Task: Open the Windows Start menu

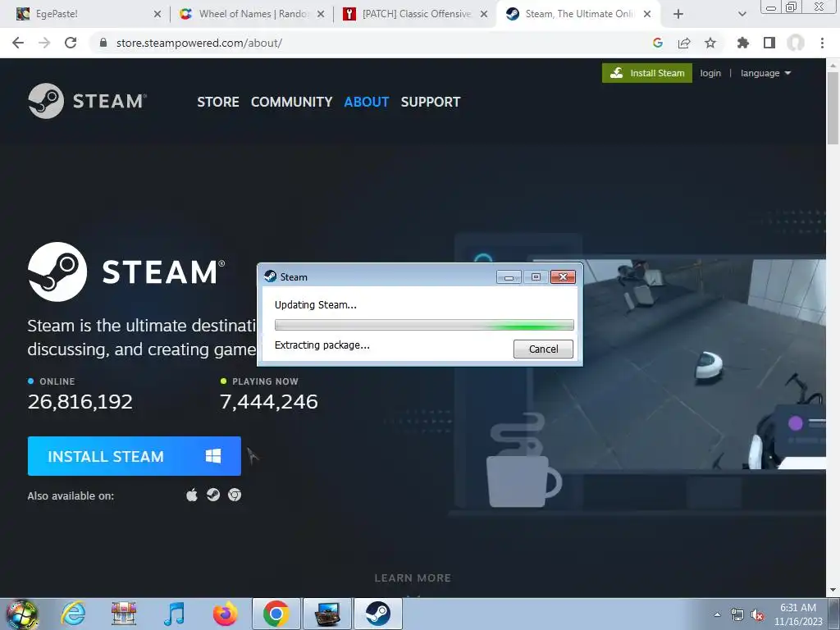Action: (x=22, y=614)
